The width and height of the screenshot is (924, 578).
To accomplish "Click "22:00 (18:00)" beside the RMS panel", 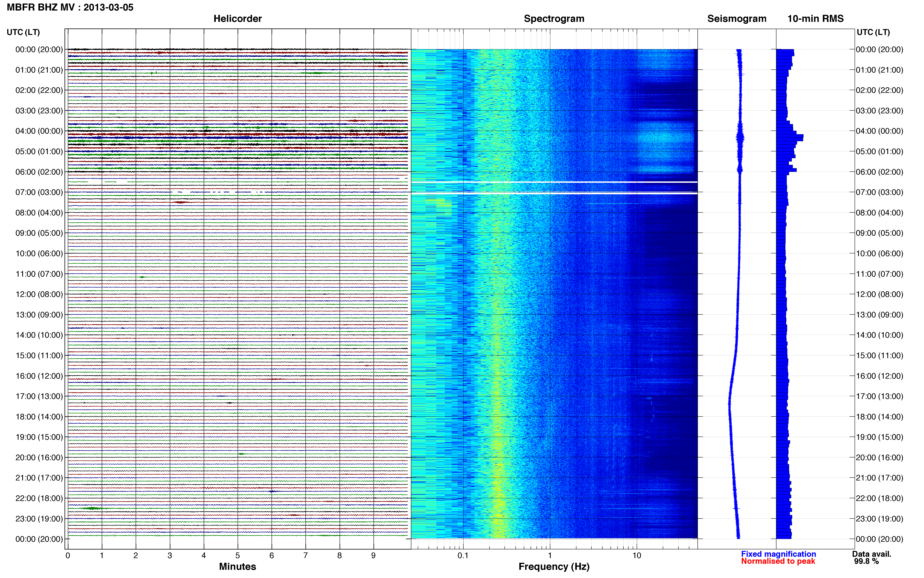I will [879, 498].
